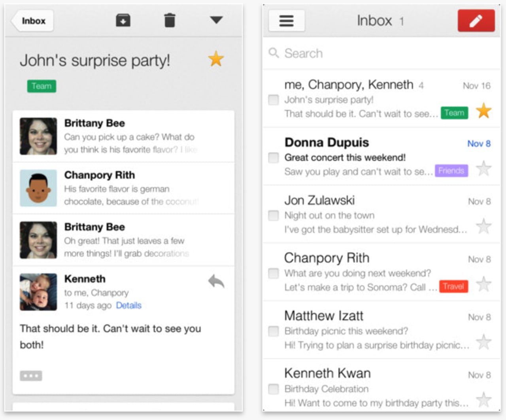Reply to Kenneth with the reply arrow
Image resolution: width=506 pixels, height=420 pixels.
coord(216,281)
